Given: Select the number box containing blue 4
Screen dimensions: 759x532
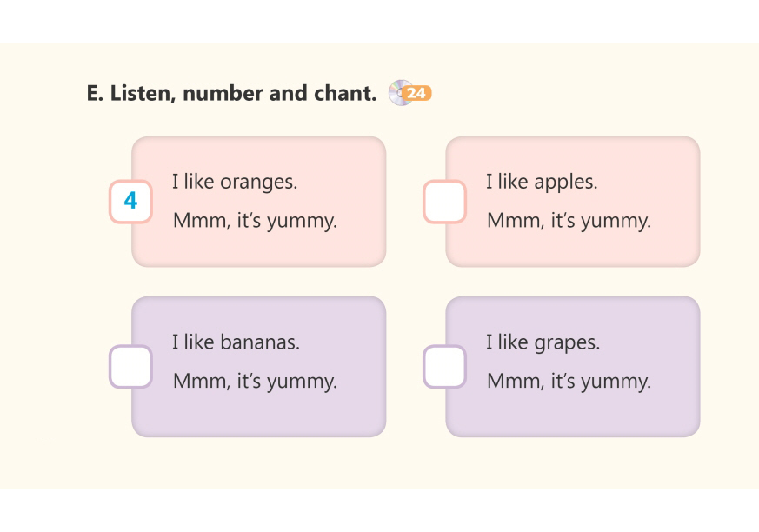Looking at the screenshot, I should (130, 201).
